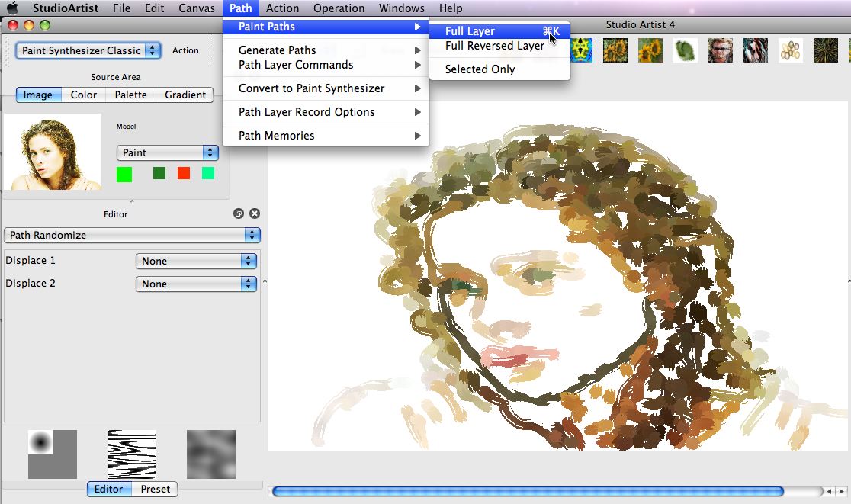Expand the Path Layer Commands submenu
This screenshot has height=504, width=851.
[x=326, y=65]
